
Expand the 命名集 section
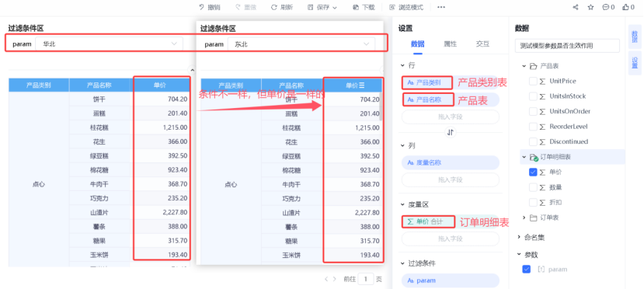(x=519, y=237)
